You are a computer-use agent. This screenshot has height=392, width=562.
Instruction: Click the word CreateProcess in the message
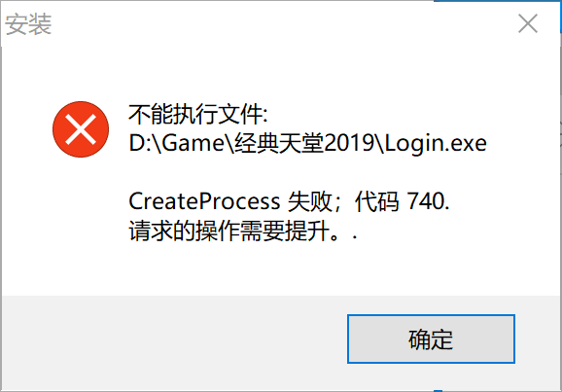[x=204, y=201]
